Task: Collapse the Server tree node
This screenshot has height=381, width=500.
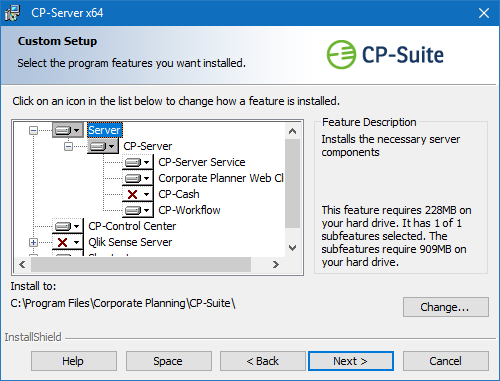Action: pos(33,130)
